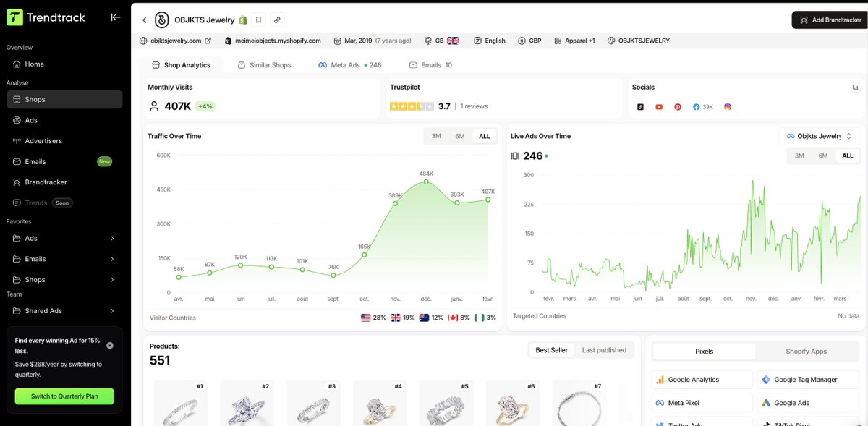868x426 pixels.
Task: Open the meimeiobjects.myshopify.com link
Action: (x=278, y=41)
